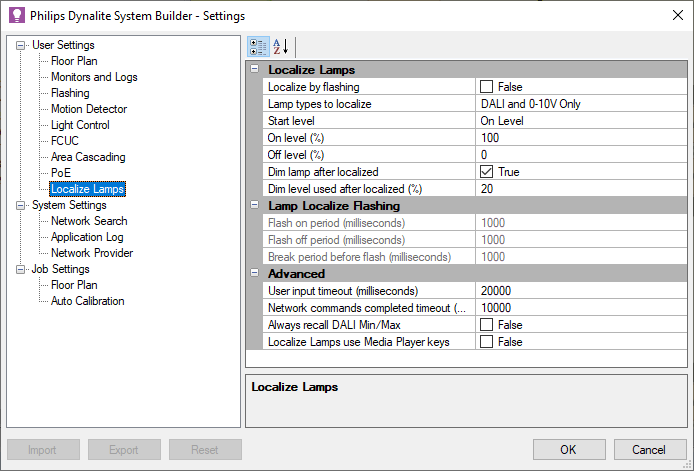The image size is (694, 471).
Task: Select Localize Lamps tree item
Action: click(87, 189)
